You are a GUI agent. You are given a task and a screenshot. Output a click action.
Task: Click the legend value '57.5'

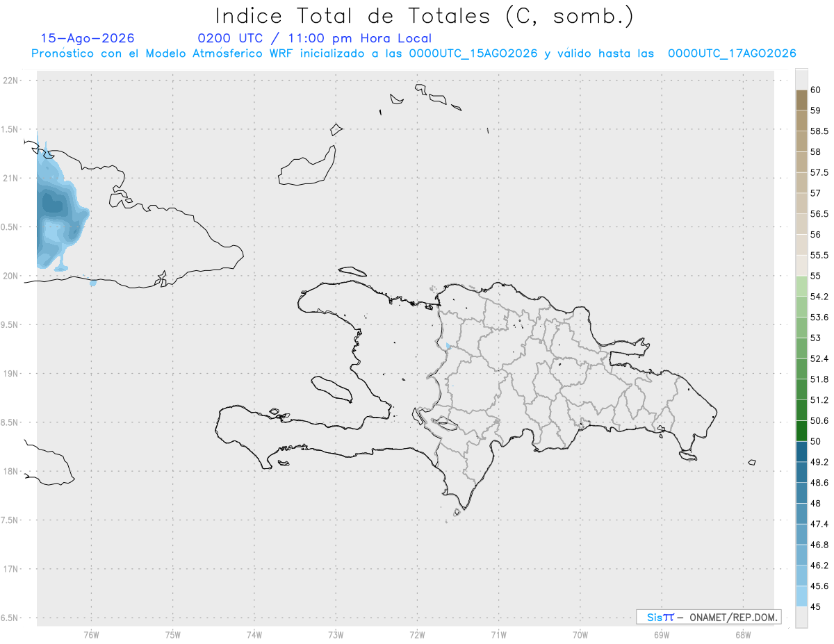(819, 172)
